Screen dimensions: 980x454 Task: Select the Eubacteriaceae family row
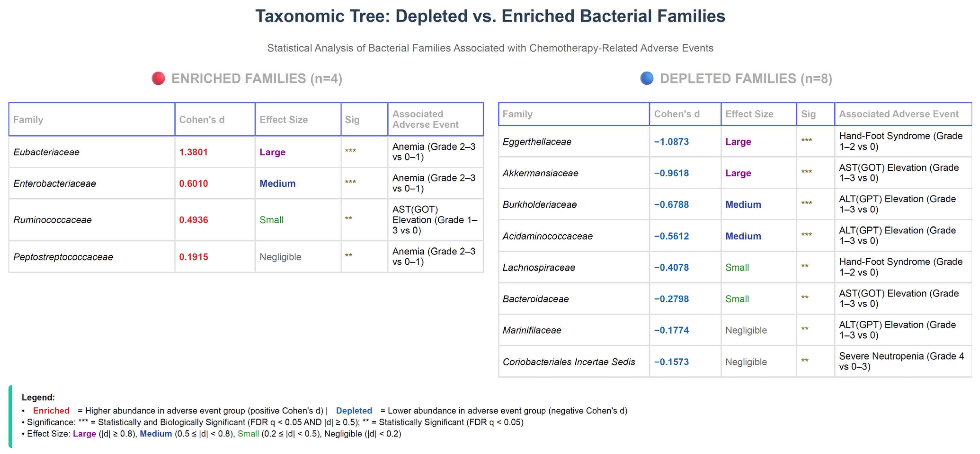(x=46, y=152)
